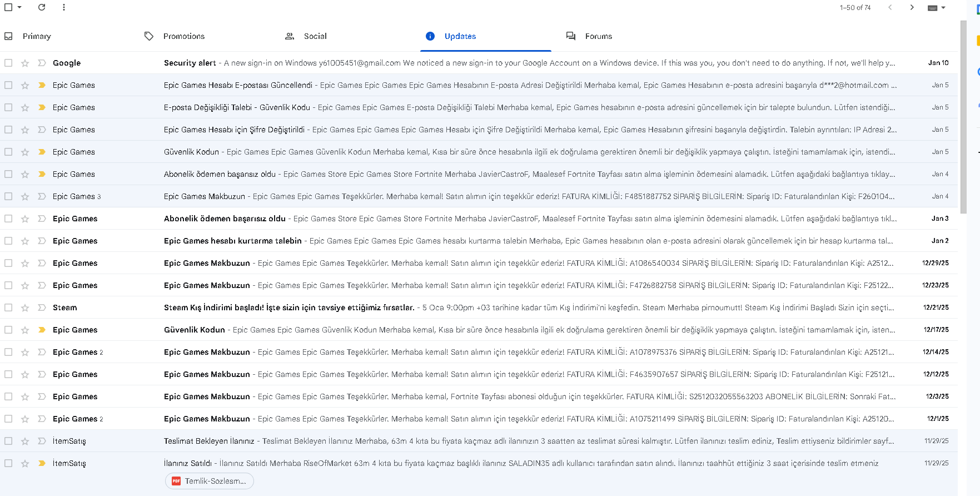Mark the Google Security alert as important
This screenshot has width=980, height=496.
pyautogui.click(x=42, y=63)
